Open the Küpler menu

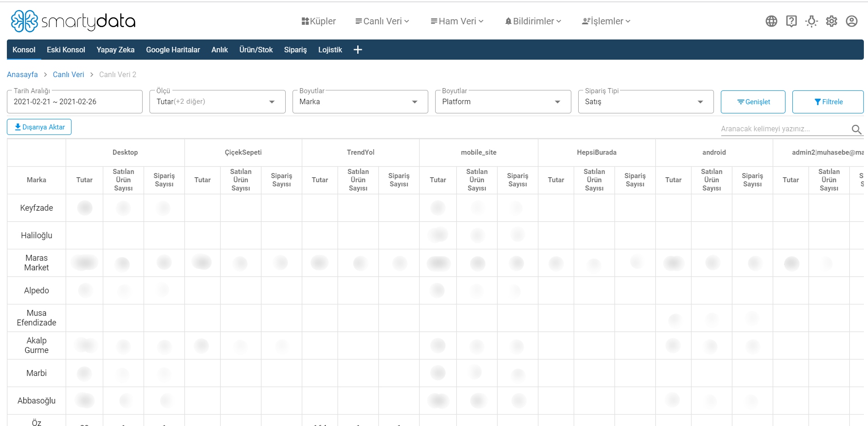319,21
